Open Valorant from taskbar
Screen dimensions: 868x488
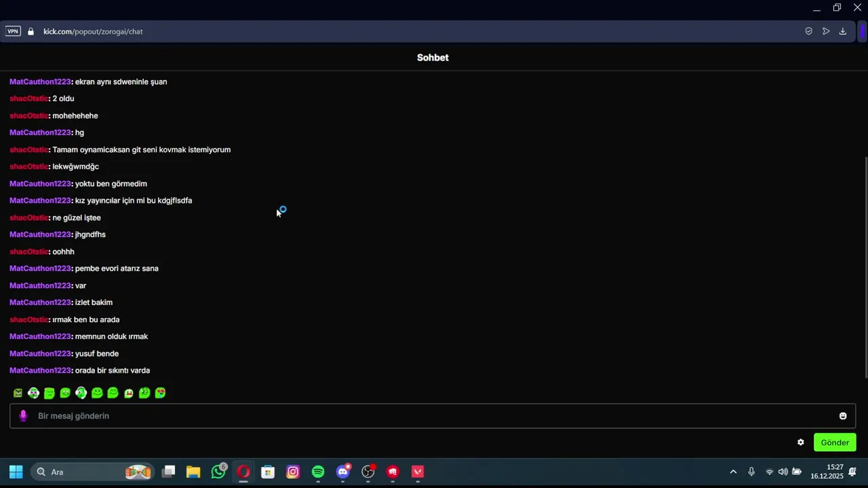(x=418, y=472)
